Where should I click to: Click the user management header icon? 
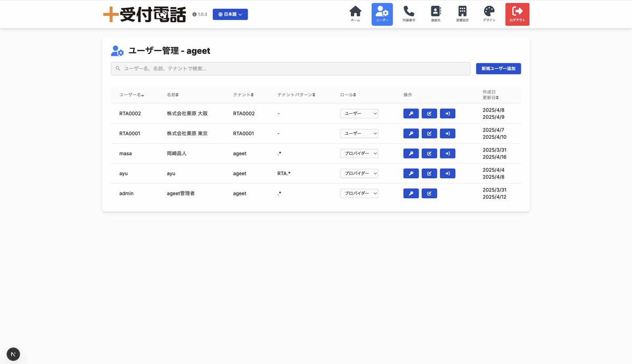click(x=117, y=51)
